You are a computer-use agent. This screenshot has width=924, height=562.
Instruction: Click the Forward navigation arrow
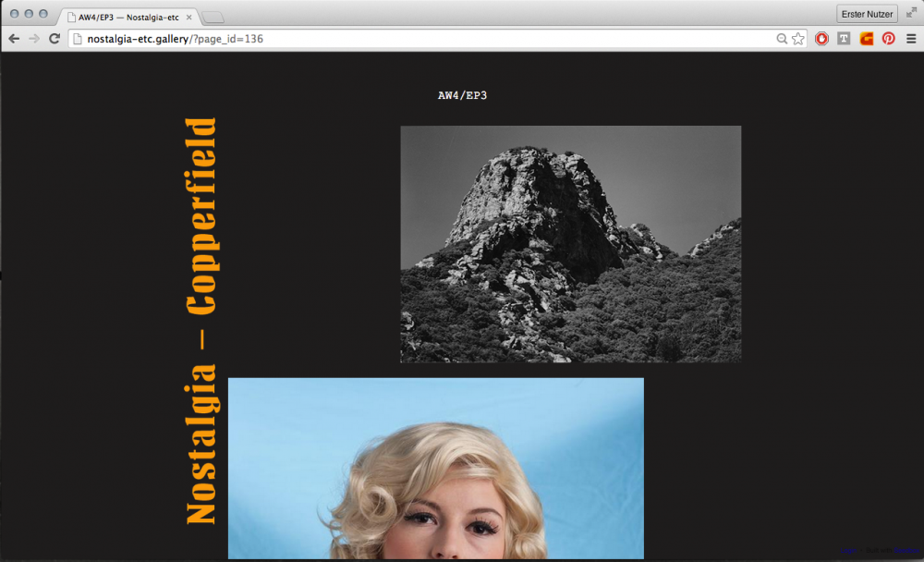[34, 39]
